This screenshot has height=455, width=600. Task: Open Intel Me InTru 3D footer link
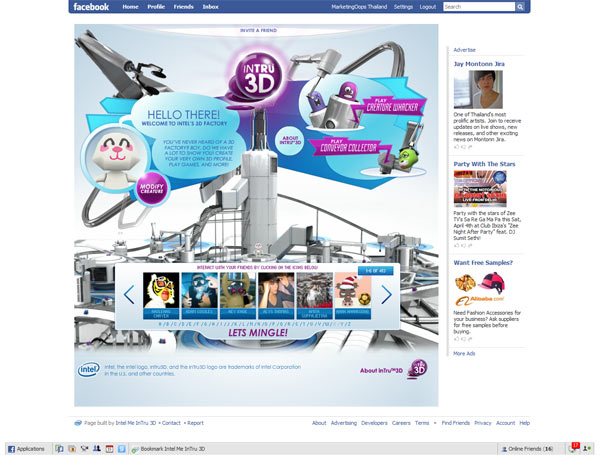click(x=136, y=423)
